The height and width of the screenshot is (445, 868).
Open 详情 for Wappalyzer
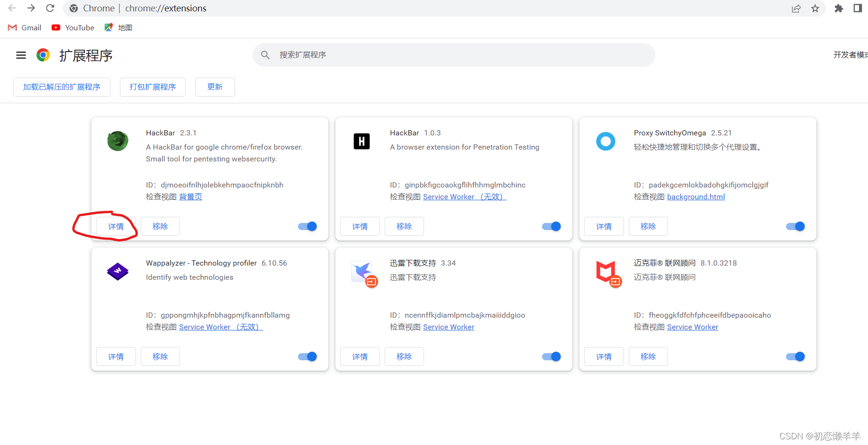point(116,356)
